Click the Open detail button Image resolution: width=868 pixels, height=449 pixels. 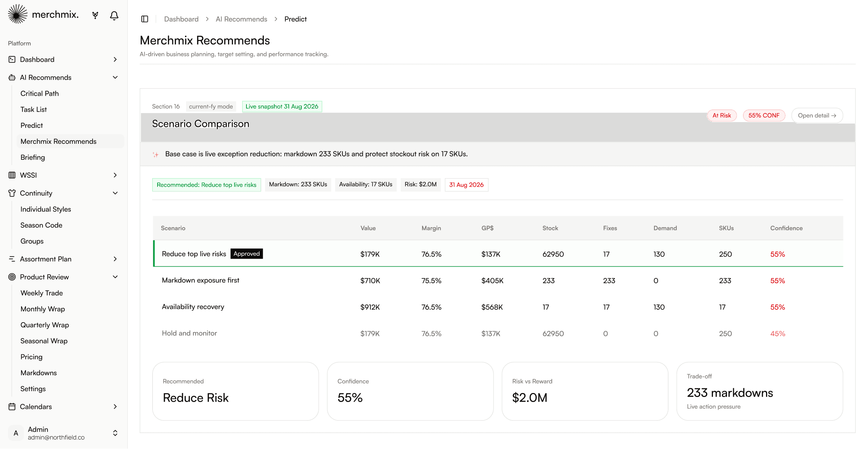click(x=817, y=116)
